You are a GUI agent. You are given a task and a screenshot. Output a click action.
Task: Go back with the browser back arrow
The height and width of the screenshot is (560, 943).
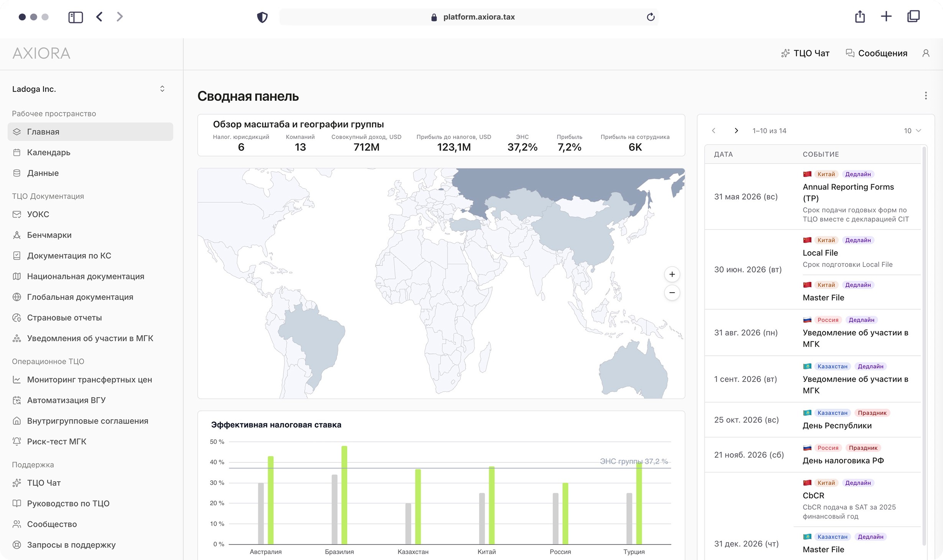99,16
